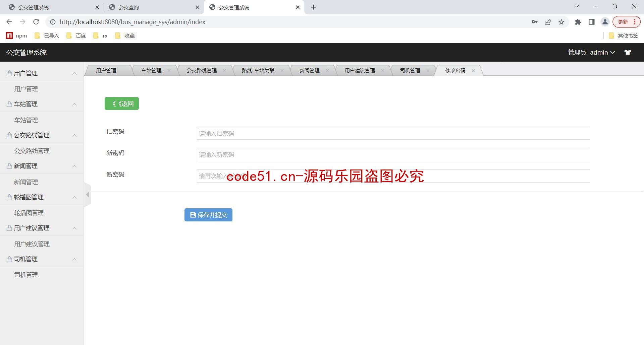Switch to the 公交查询 browser tab

(154, 7)
